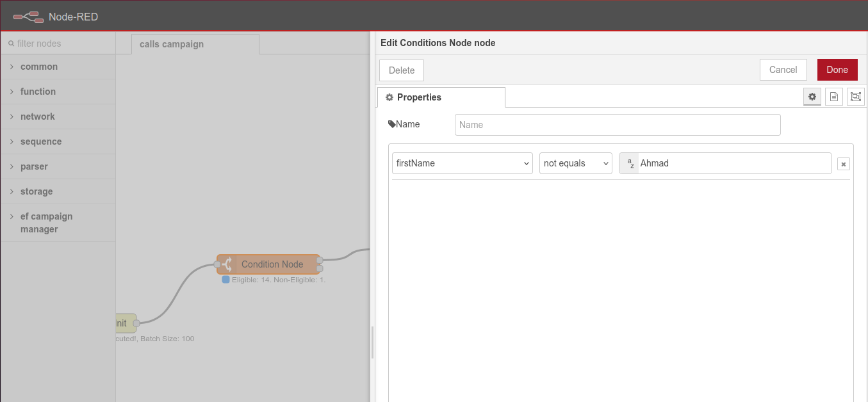
Task: Remove the firstName condition row
Action: pyautogui.click(x=844, y=164)
